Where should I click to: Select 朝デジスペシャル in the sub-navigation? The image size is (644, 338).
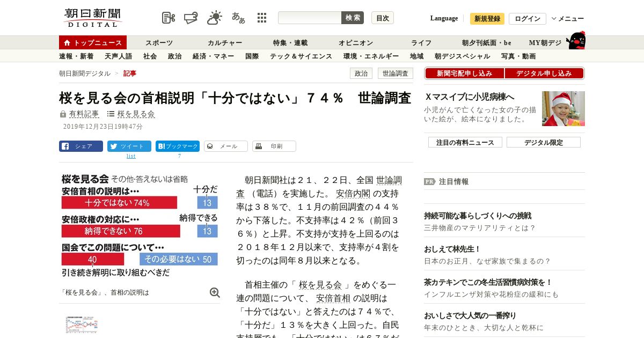(x=462, y=56)
